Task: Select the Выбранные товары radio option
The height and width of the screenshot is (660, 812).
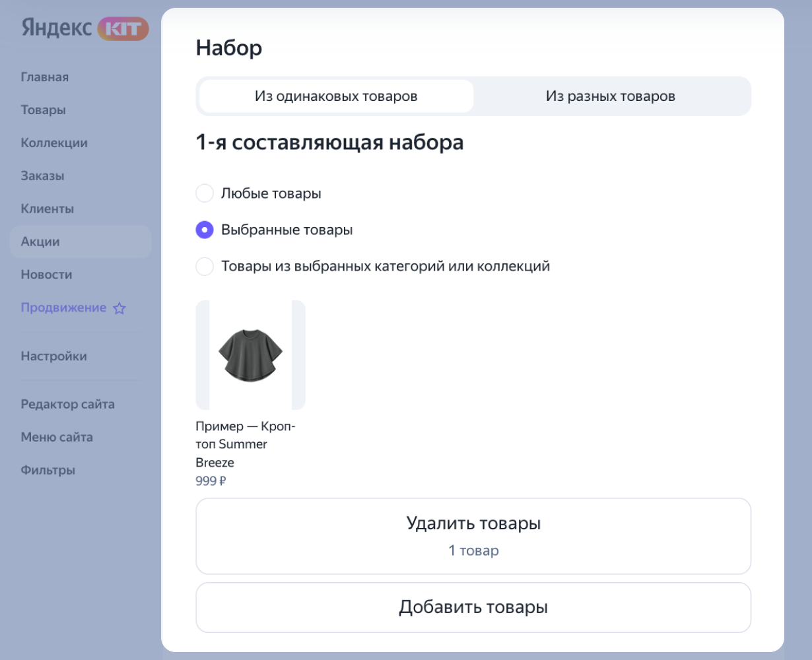Action: tap(205, 230)
